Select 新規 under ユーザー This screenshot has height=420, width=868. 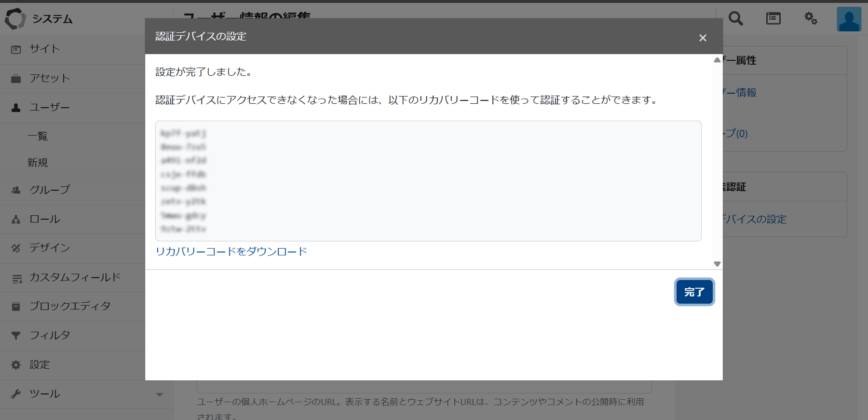pos(38,163)
